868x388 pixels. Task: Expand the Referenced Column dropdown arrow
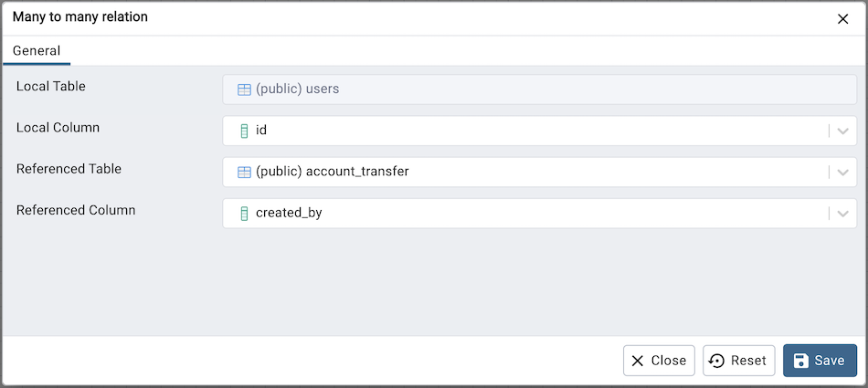[x=842, y=213]
